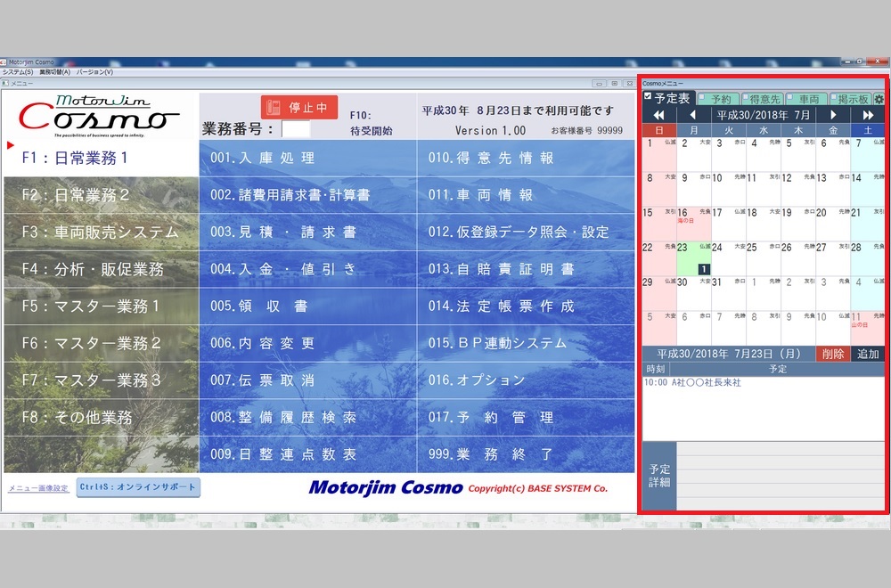This screenshot has width=891, height=588.
Task: Select August 11 山の日 in the calendar
Action: point(868,328)
